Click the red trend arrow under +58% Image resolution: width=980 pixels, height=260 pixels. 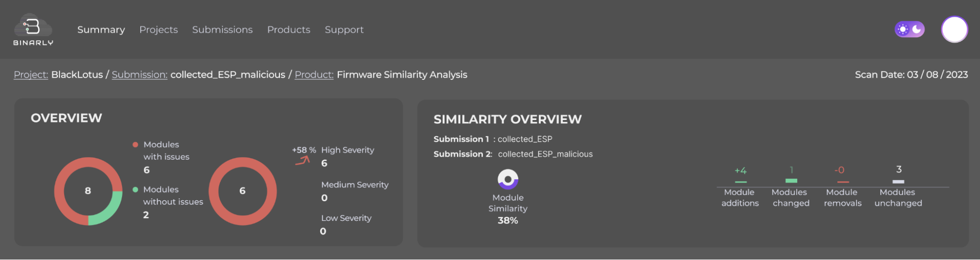point(303,161)
